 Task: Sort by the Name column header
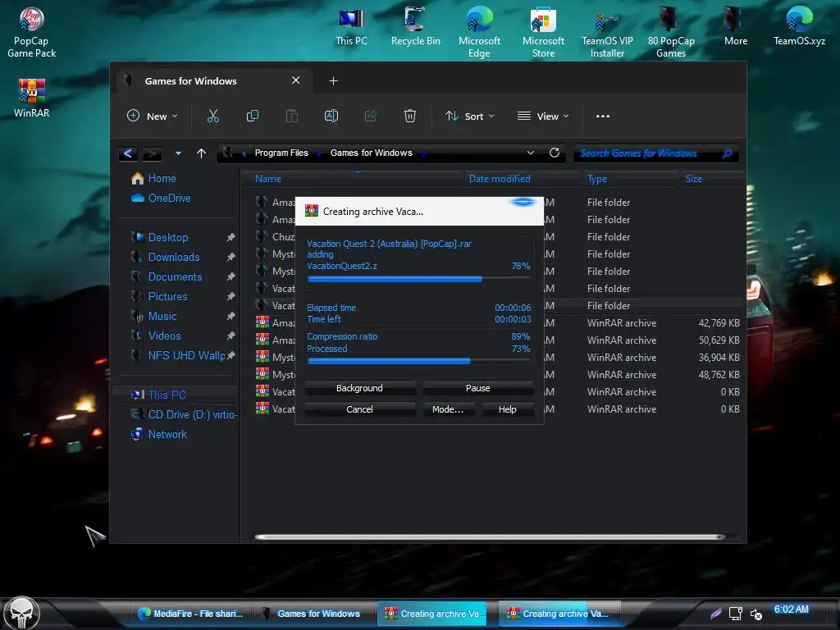point(353,179)
